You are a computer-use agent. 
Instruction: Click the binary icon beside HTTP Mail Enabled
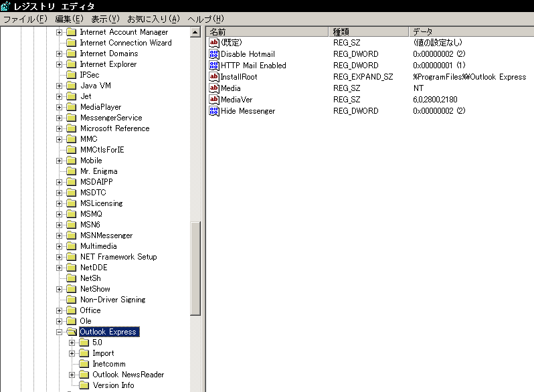[214, 66]
